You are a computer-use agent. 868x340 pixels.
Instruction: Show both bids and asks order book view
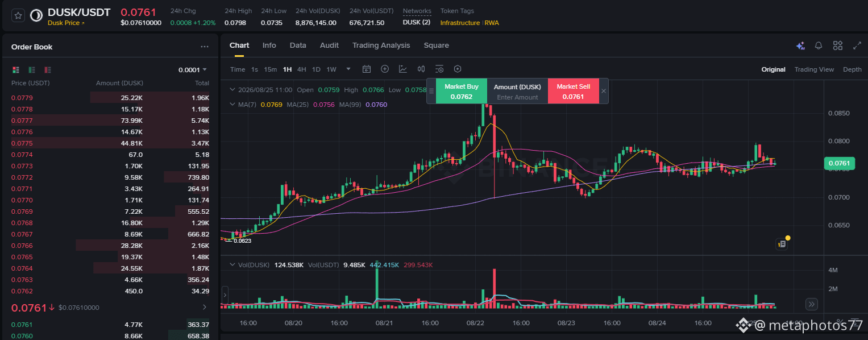[16, 70]
